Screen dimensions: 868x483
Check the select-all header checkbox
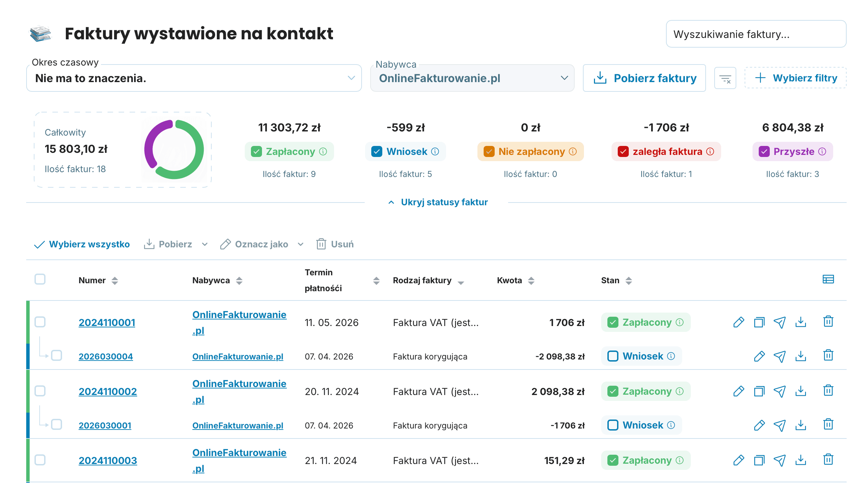(40, 279)
